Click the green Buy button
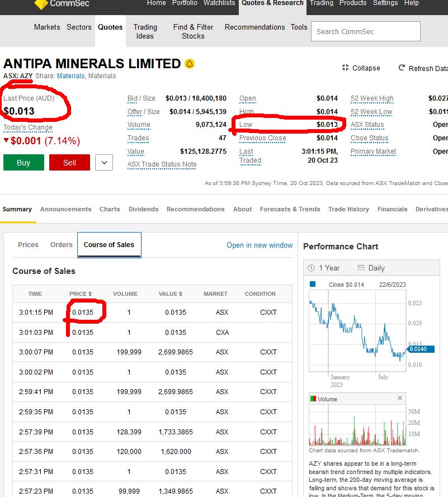This screenshot has width=448, height=497. click(24, 163)
